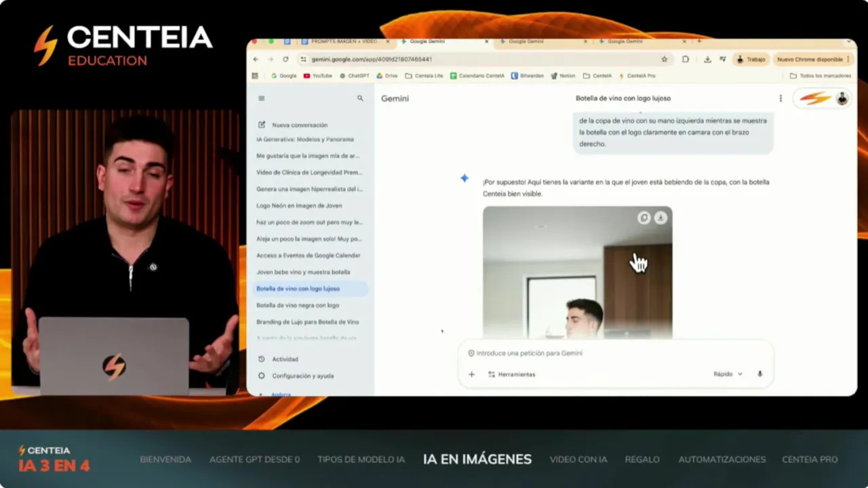Open the Centeia Lite bookmark folder
The image size is (868, 488).
(424, 76)
